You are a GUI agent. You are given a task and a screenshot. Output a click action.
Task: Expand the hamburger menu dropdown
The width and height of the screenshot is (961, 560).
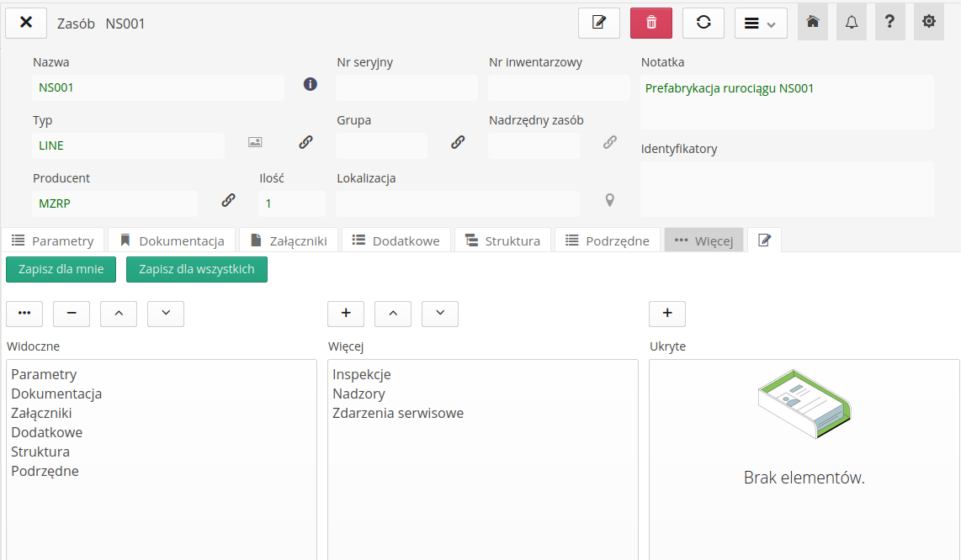(x=761, y=24)
